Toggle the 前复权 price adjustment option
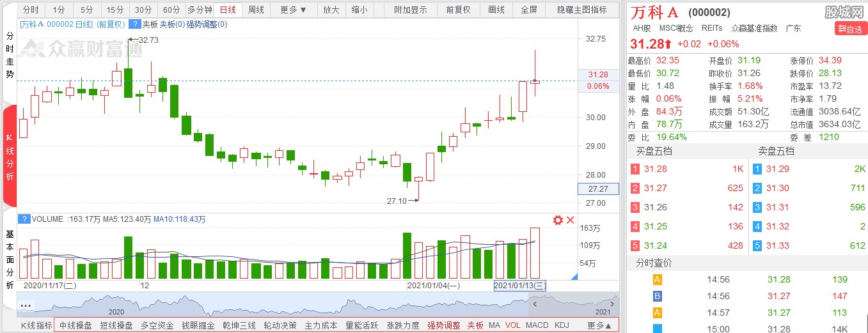Viewport: 868px width, 333px height. point(458,10)
